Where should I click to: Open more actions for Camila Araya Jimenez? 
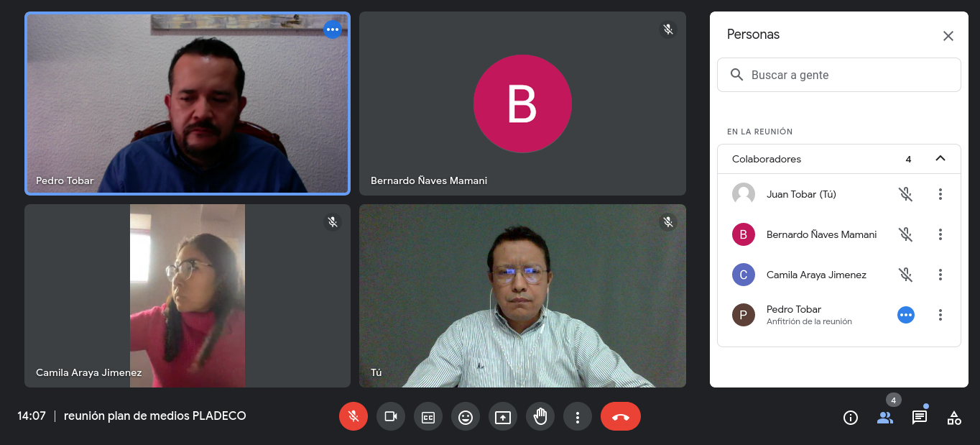tap(940, 275)
